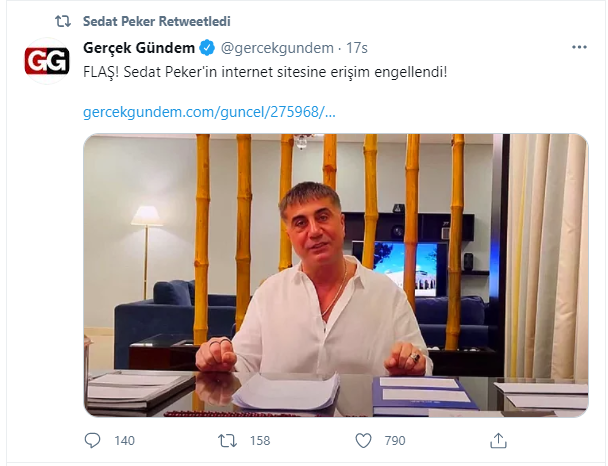Image resolution: width=608 pixels, height=466 pixels.
Task: Open the @gercekgundem handle
Action: [x=277, y=48]
